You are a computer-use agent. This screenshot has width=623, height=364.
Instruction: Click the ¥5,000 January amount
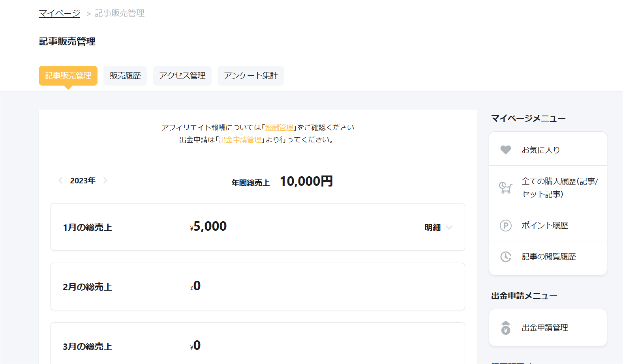208,226
